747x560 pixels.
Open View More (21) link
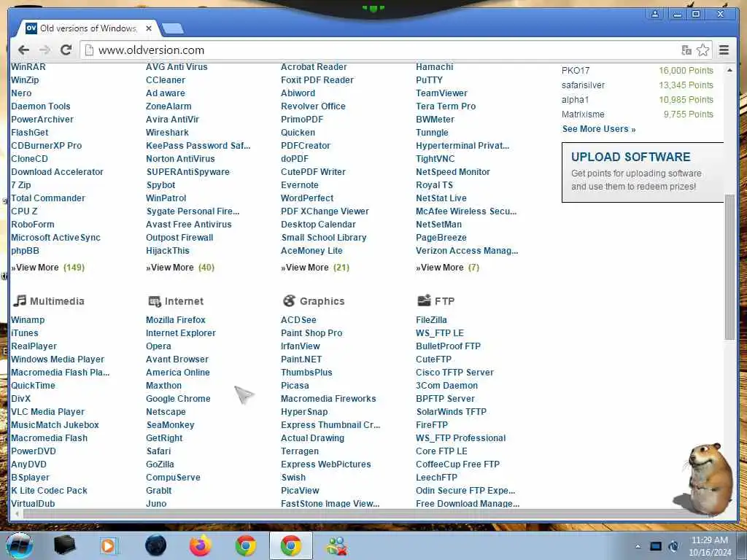315,268
